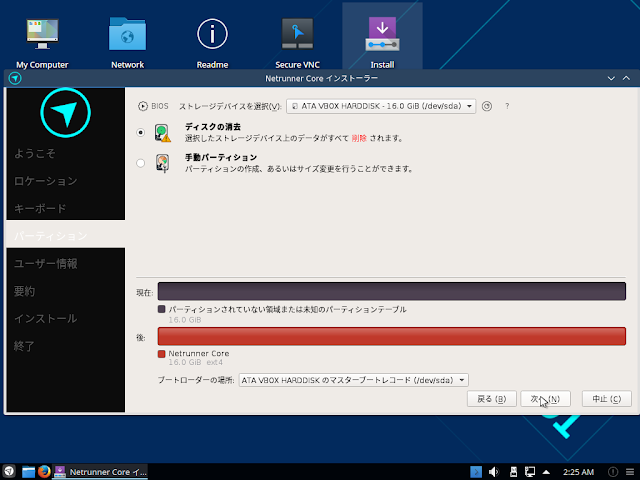Open the application launcher menu in taskbar
The width and height of the screenshot is (640, 480).
[9, 471]
